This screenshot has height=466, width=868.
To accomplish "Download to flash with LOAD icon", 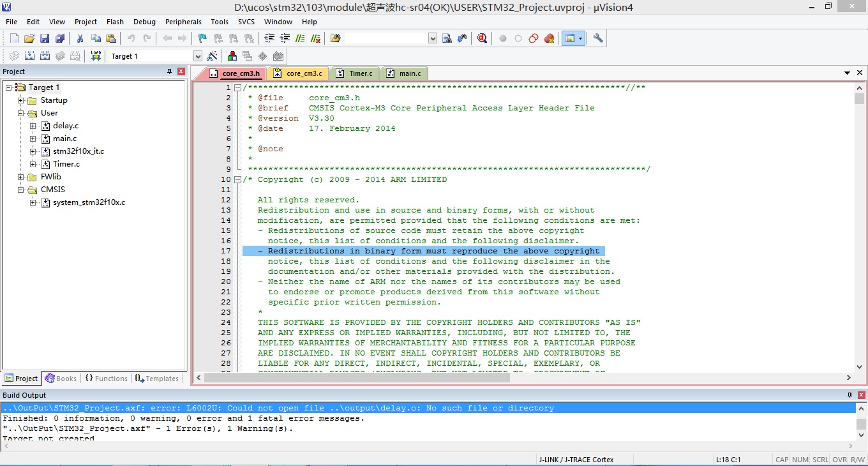I will point(96,56).
